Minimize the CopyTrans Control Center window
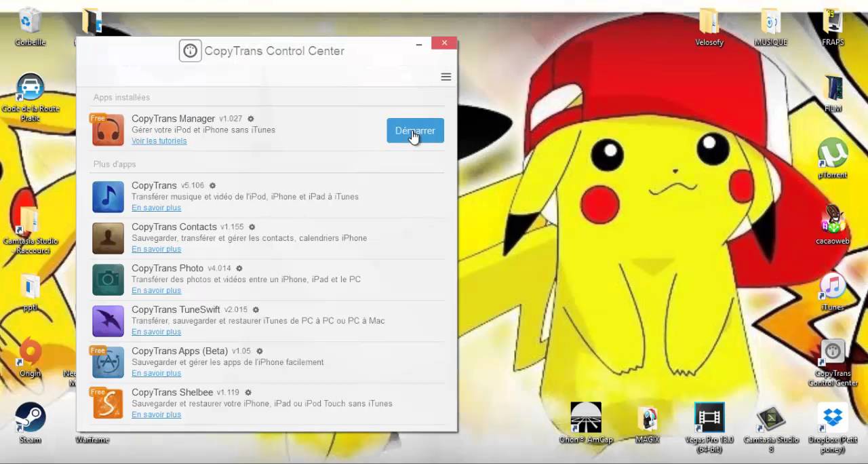 [x=419, y=43]
